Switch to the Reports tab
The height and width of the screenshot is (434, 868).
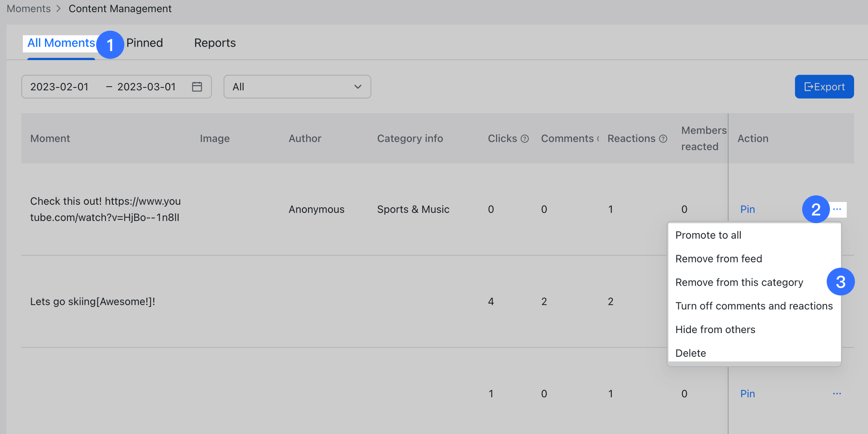(215, 43)
